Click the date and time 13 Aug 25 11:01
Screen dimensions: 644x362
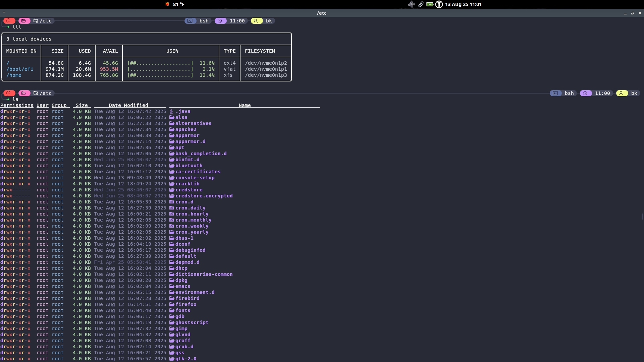click(463, 4)
